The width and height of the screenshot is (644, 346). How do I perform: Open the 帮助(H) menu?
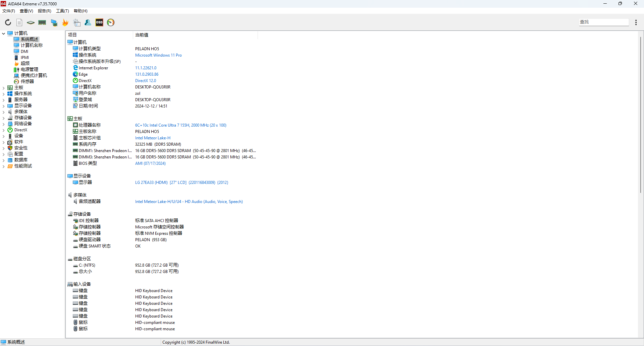coord(80,11)
